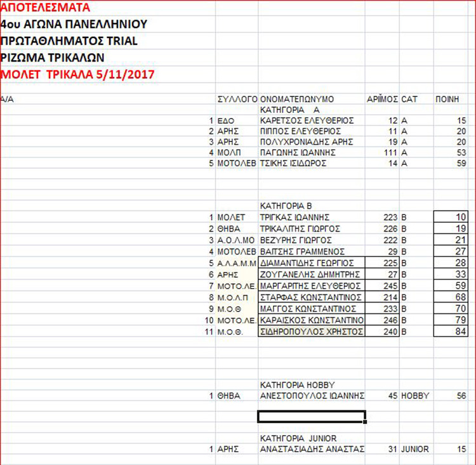Click the rider number 111
Viewport: 476px width, 465px height.
coord(391,152)
